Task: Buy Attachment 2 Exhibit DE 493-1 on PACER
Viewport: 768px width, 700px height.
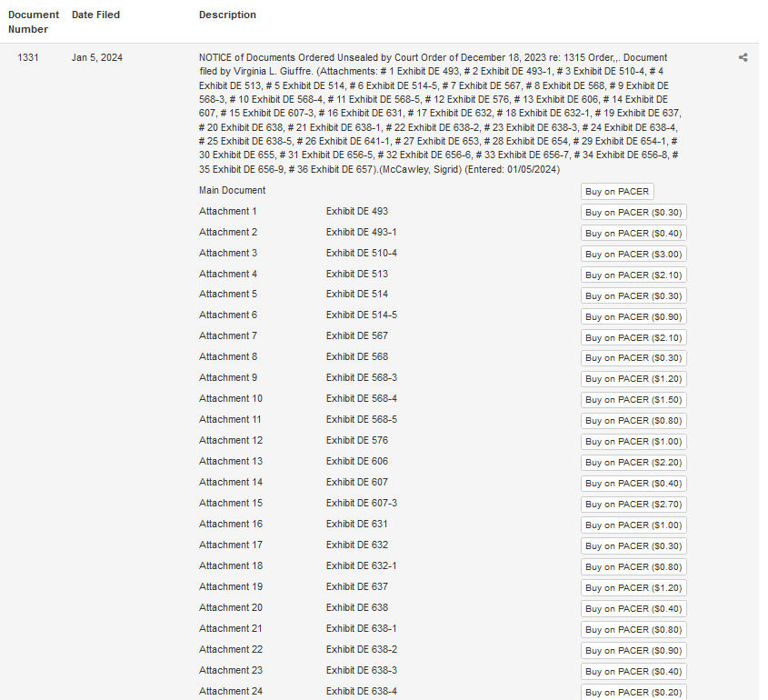Action: coord(633,233)
